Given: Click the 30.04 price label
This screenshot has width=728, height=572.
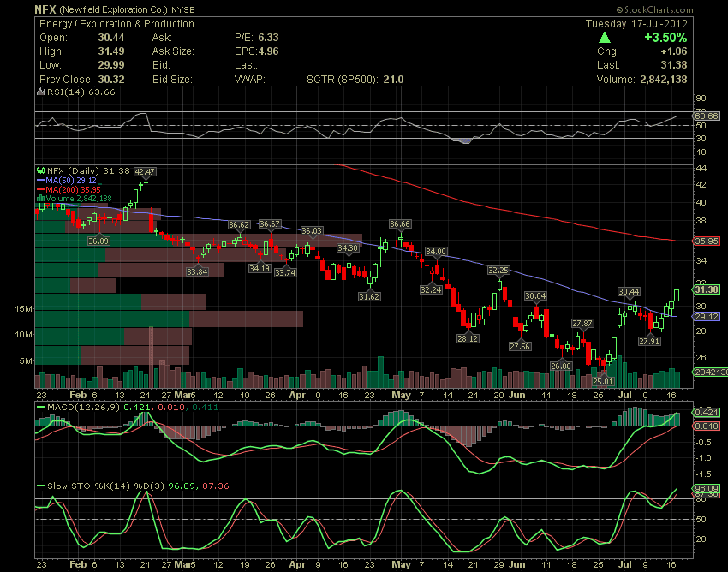Looking at the screenshot, I should 535,295.
